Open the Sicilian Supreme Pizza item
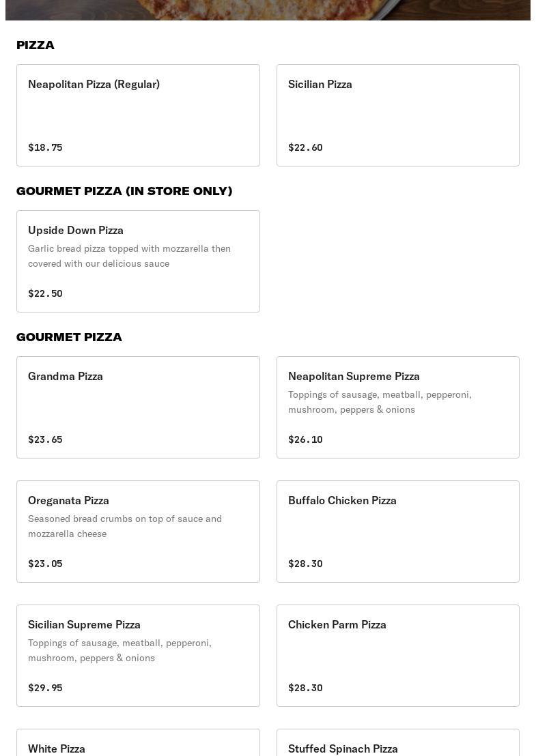The height and width of the screenshot is (756, 536). [138, 655]
